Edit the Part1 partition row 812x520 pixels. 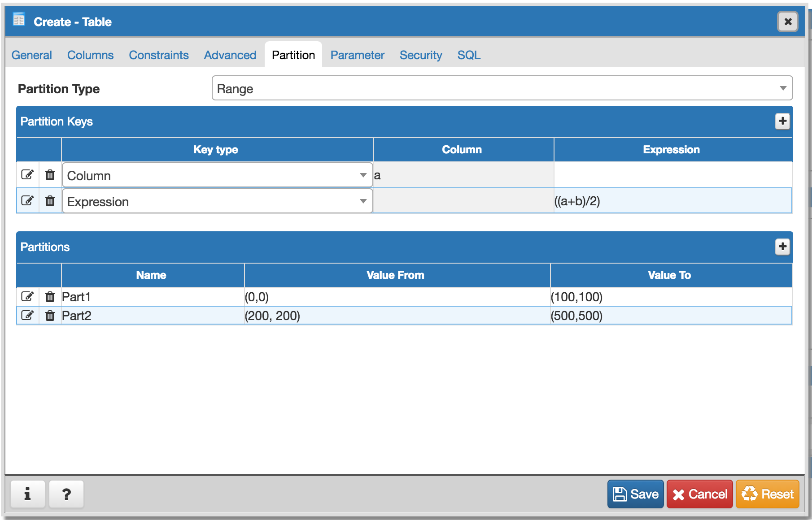click(x=27, y=297)
